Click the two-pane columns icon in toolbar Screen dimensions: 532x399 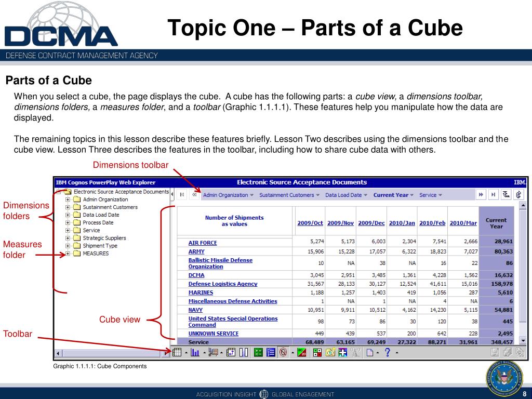(x=244, y=353)
